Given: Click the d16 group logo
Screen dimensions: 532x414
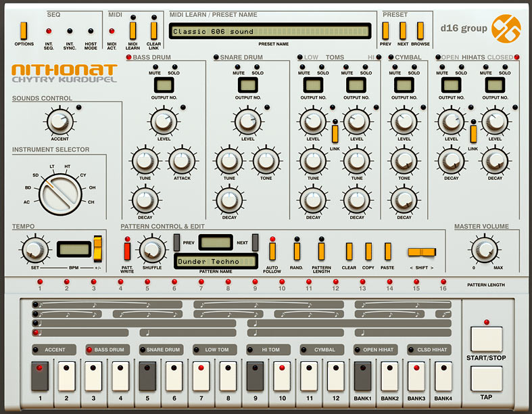Looking at the screenshot, I should pos(506,28).
